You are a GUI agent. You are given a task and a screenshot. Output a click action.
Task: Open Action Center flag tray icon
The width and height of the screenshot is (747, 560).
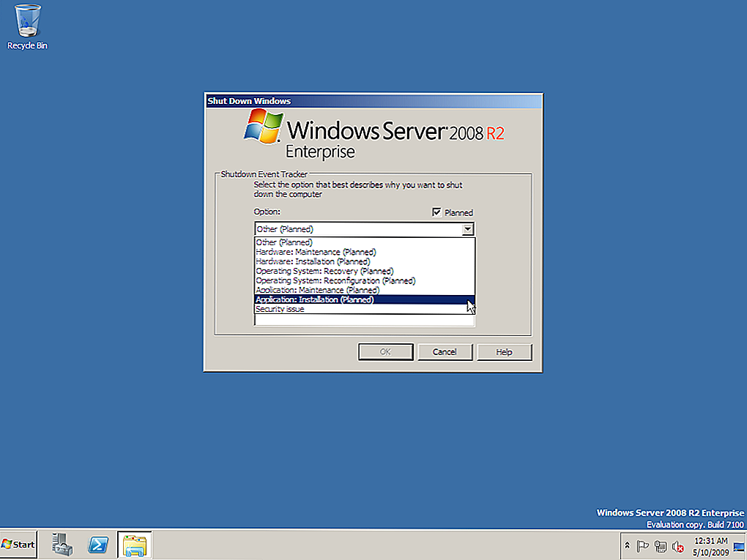643,545
